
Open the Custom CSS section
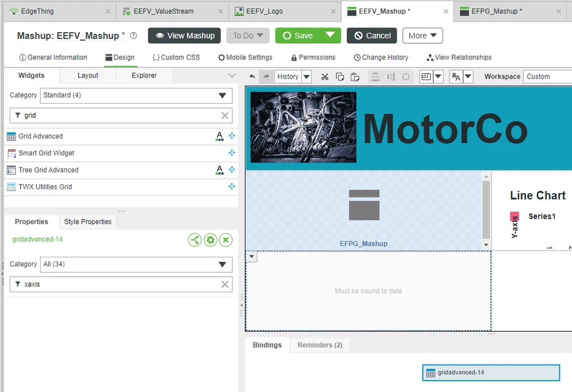(176, 57)
